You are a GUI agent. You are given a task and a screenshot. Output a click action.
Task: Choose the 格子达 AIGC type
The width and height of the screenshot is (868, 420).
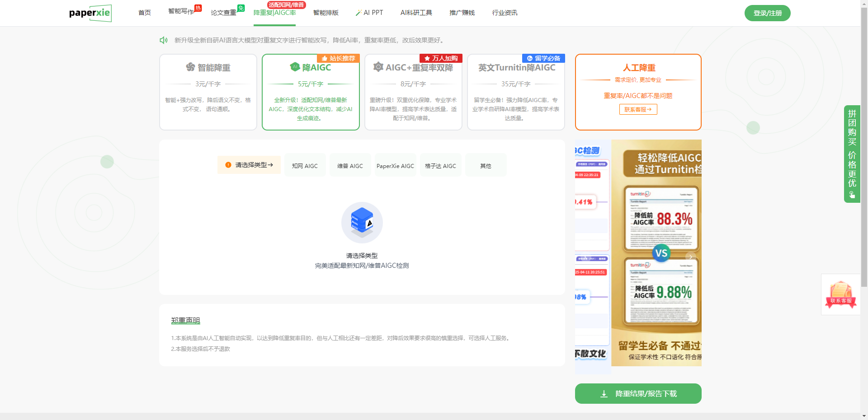(x=440, y=166)
